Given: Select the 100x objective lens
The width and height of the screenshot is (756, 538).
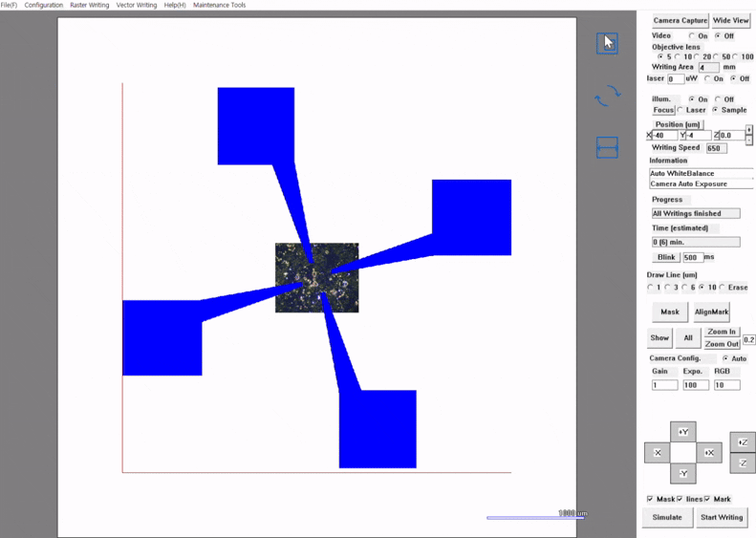Looking at the screenshot, I should (735, 57).
